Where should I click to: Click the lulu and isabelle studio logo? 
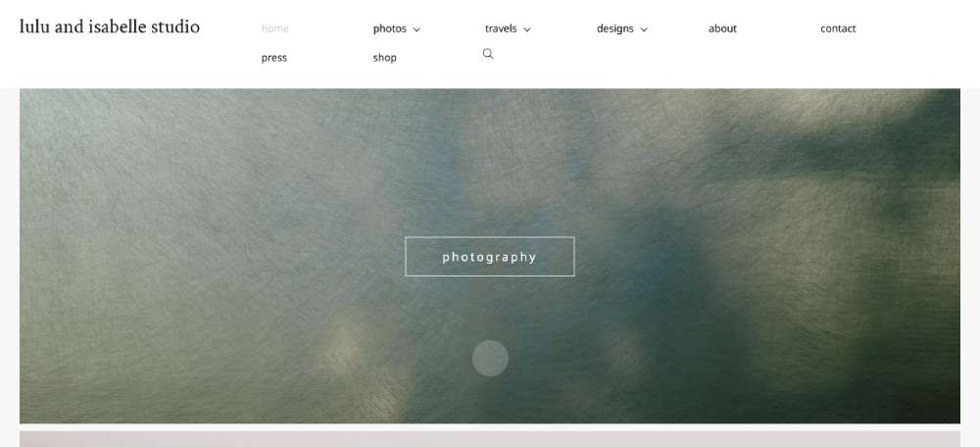110,26
